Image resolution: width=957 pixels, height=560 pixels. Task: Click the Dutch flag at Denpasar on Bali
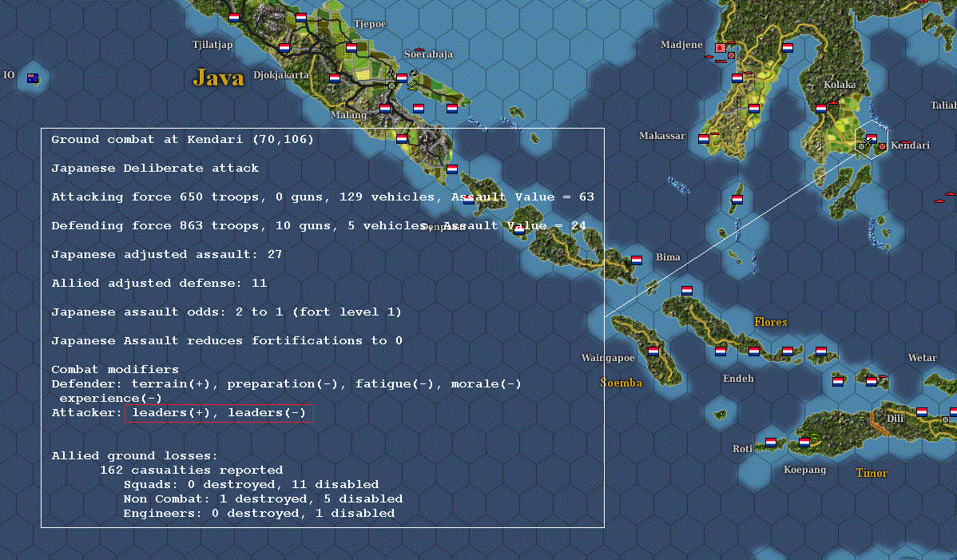[468, 200]
